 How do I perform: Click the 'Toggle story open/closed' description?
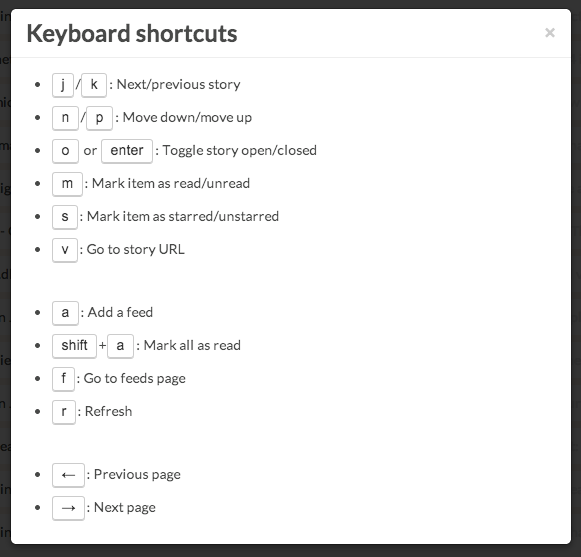240,150
